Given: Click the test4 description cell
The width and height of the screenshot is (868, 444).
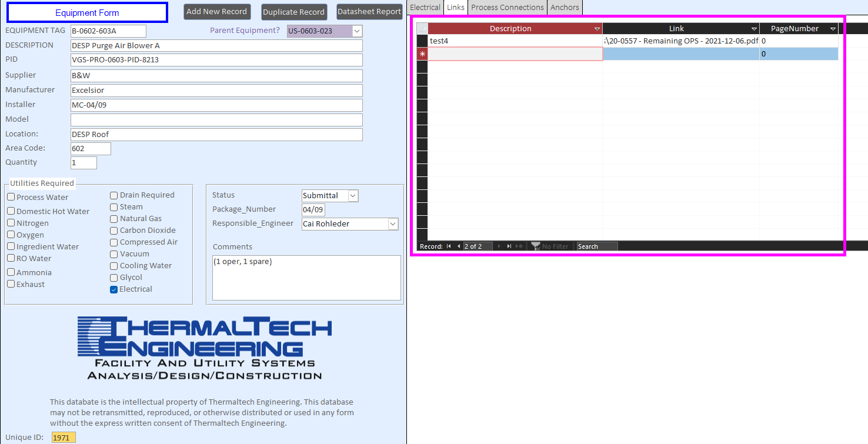Looking at the screenshot, I should click(515, 41).
